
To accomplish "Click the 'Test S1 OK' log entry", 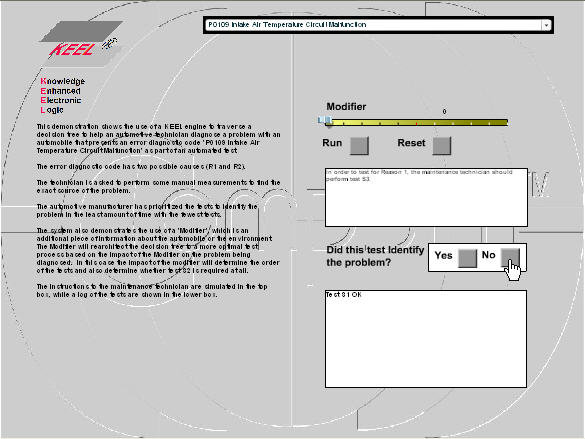I will pos(344,295).
